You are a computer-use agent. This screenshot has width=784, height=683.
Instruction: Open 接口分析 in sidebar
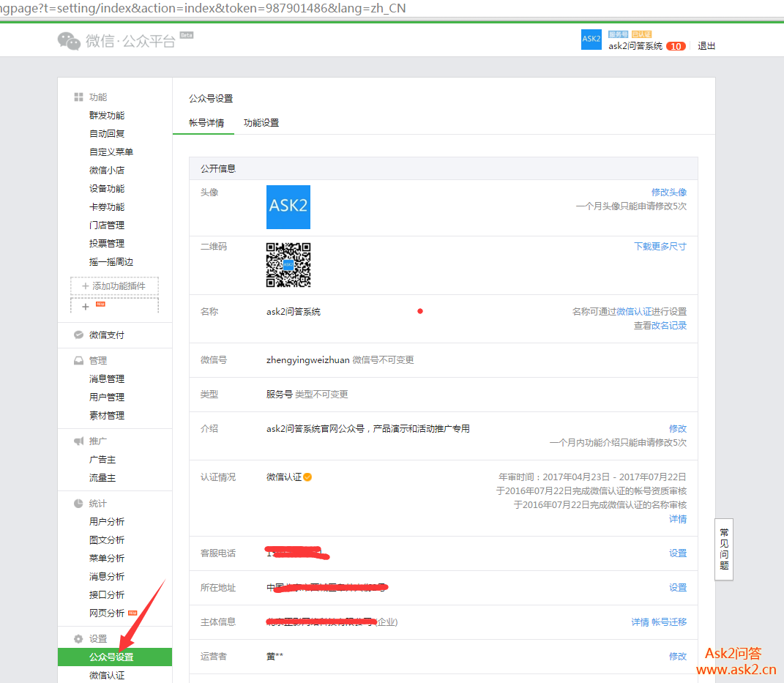pyautogui.click(x=106, y=594)
